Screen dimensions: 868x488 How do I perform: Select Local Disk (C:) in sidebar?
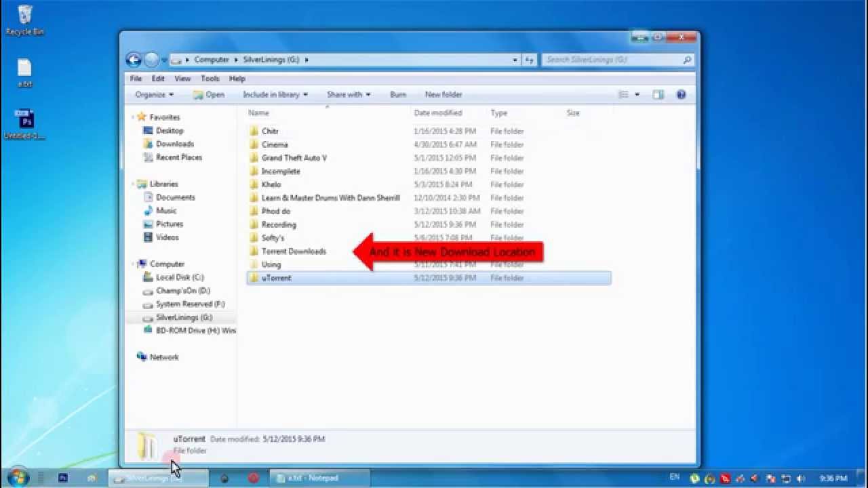point(180,277)
